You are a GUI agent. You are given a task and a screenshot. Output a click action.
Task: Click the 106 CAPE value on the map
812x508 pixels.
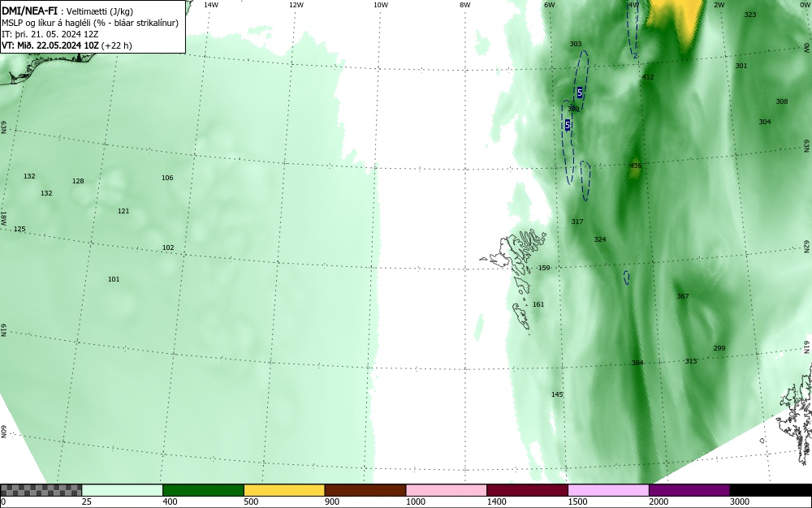[166, 178]
